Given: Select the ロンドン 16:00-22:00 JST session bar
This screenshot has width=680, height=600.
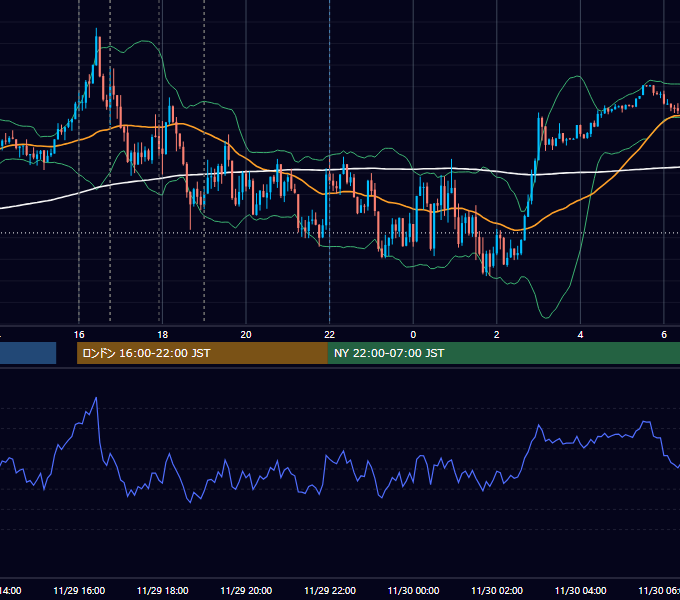Looking at the screenshot, I should (202, 353).
